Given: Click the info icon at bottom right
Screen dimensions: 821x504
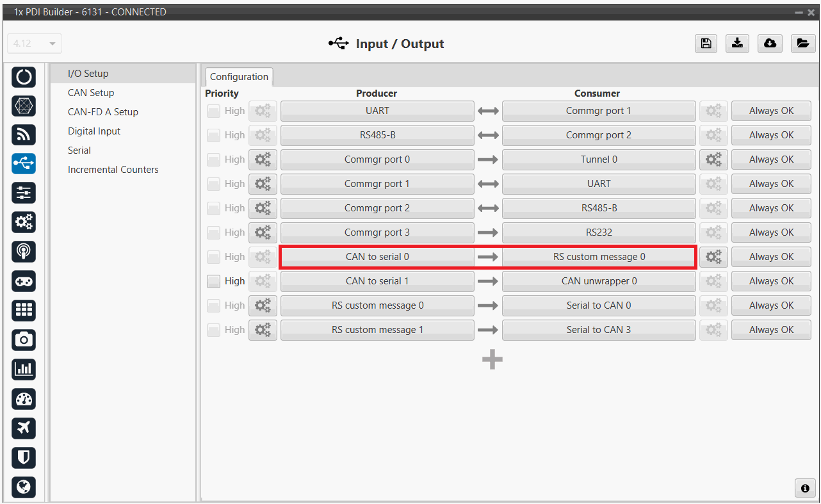Looking at the screenshot, I should tap(805, 488).
